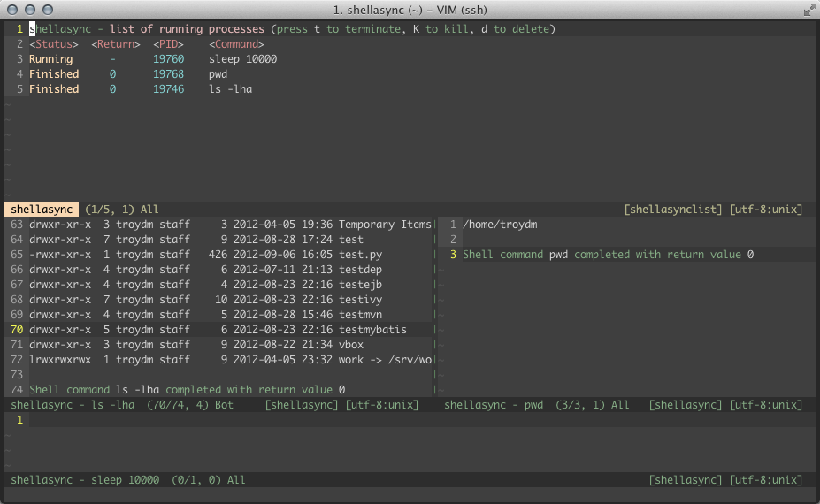Click the <Status> column header
Image resolution: width=820 pixels, height=504 pixels.
coord(54,44)
